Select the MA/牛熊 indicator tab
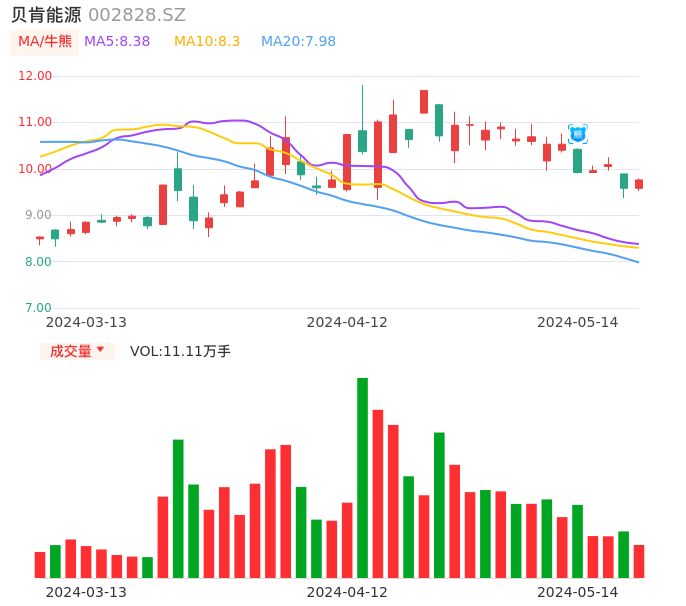This screenshot has width=686, height=606. click(45, 42)
